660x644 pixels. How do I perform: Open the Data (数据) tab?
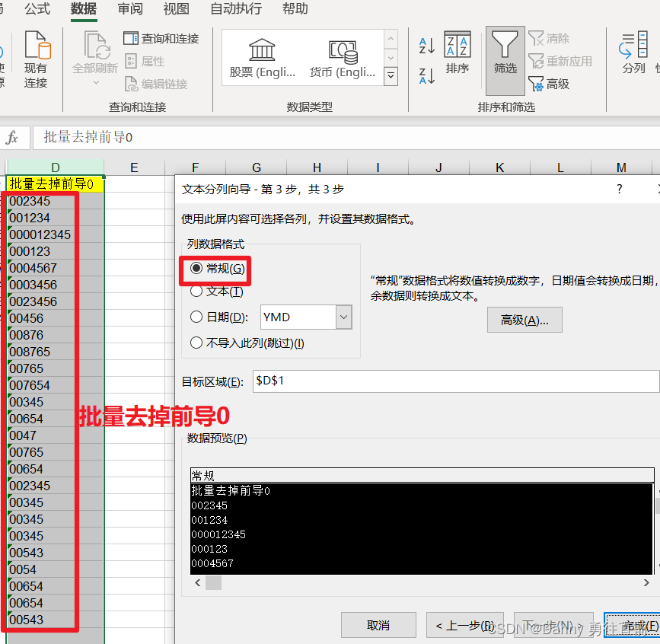coord(83,8)
